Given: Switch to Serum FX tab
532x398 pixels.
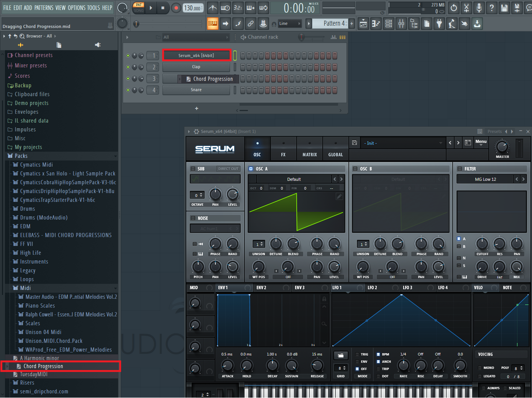Looking at the screenshot, I should tap(283, 149).
